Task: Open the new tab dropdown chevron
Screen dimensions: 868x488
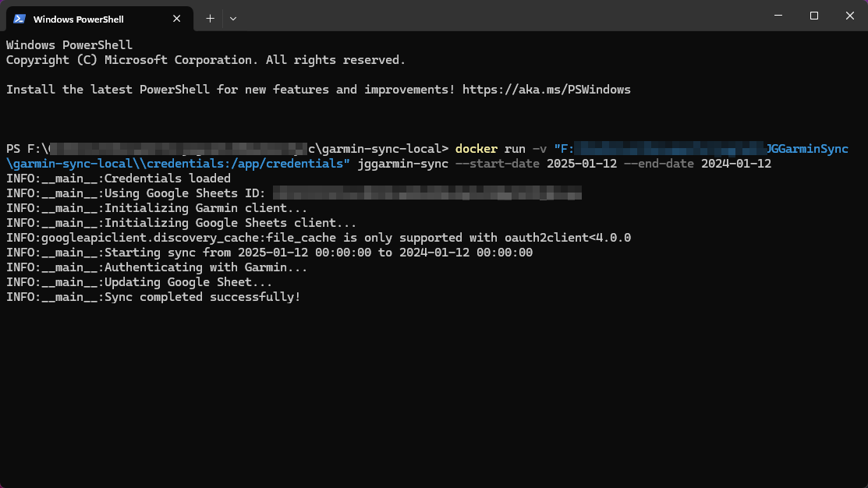Action: pos(232,18)
